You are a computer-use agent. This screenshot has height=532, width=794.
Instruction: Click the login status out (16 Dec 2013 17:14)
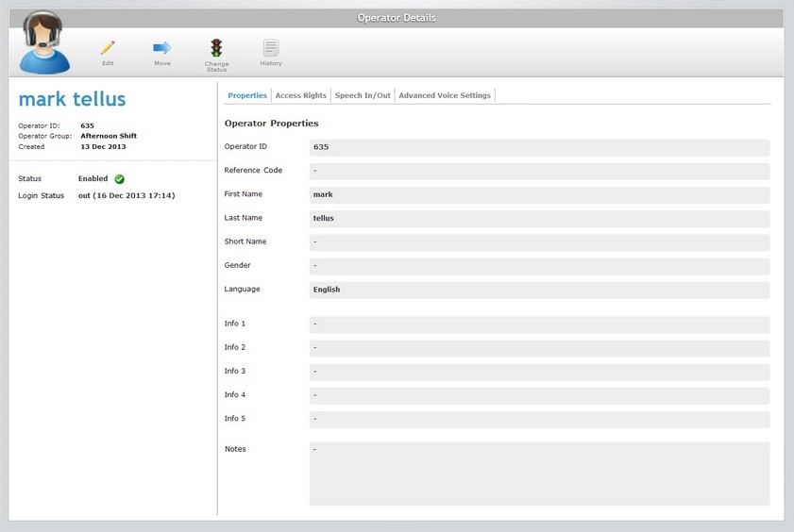pos(127,195)
